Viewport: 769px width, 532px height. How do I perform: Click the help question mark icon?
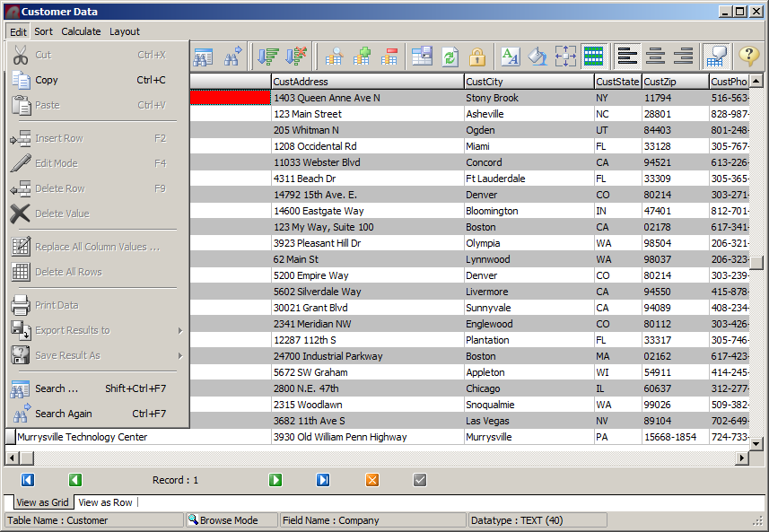coord(748,57)
